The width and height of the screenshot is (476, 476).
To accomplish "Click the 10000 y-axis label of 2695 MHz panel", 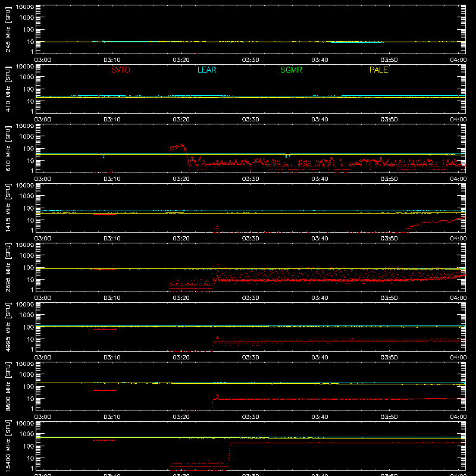I will click(x=25, y=245).
